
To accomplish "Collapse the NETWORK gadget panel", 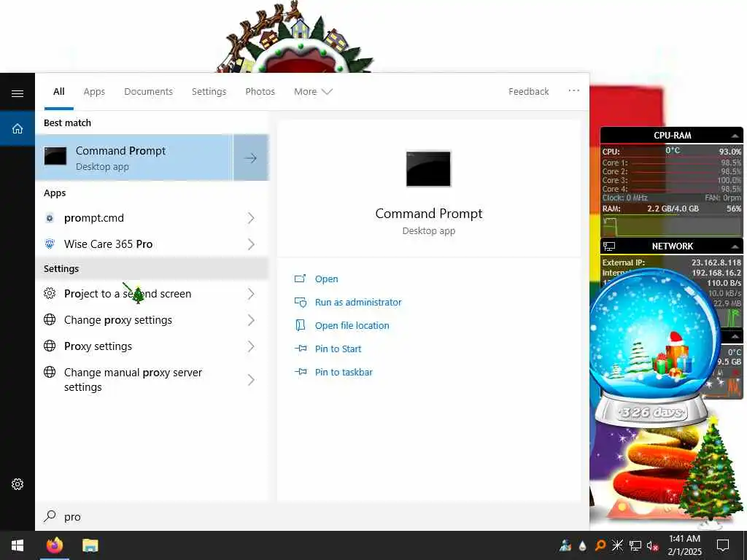I will 735,246.
